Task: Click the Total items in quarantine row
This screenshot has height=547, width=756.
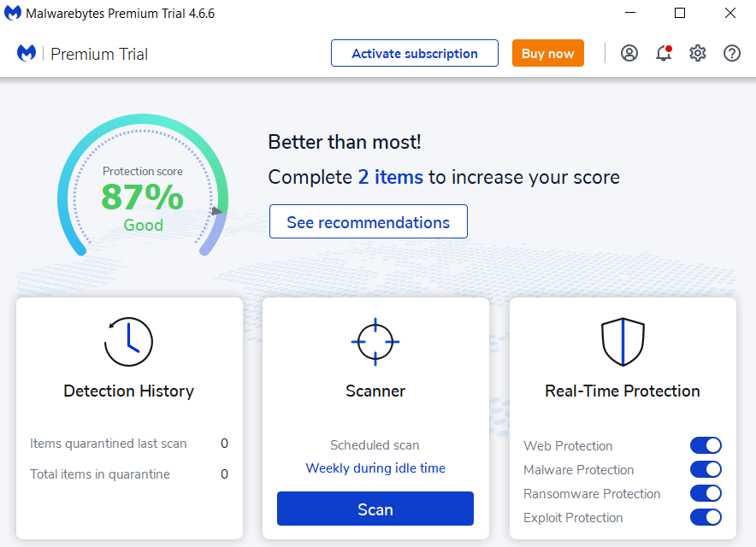Action: 129,474
